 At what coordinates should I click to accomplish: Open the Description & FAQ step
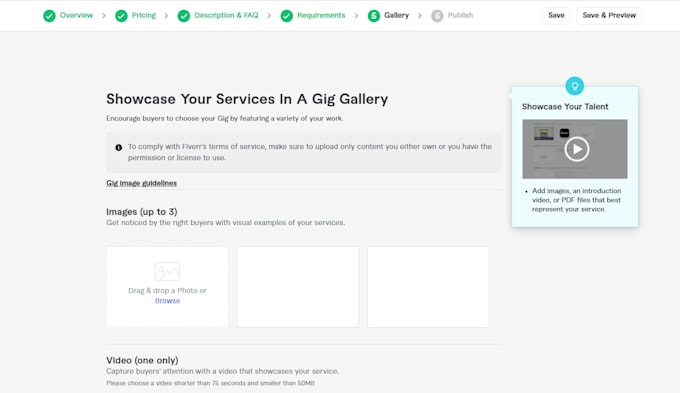(226, 15)
